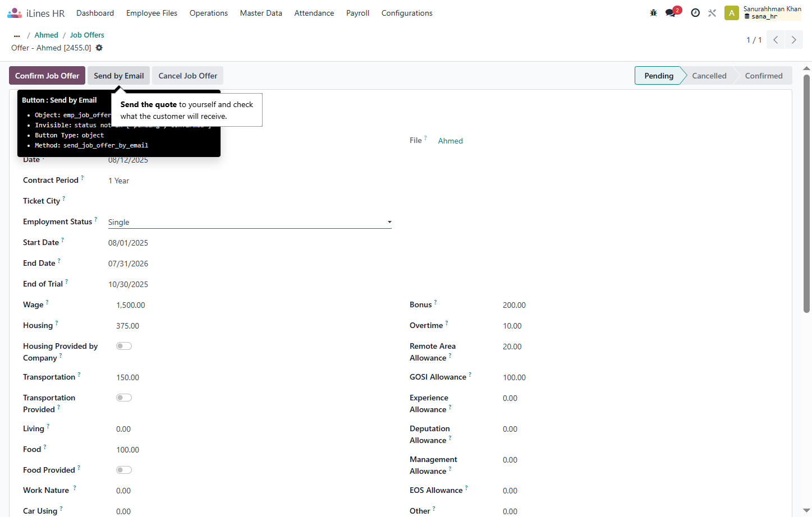Go to previous record arrow
Viewport: 812px width, 517px height.
coord(776,40)
